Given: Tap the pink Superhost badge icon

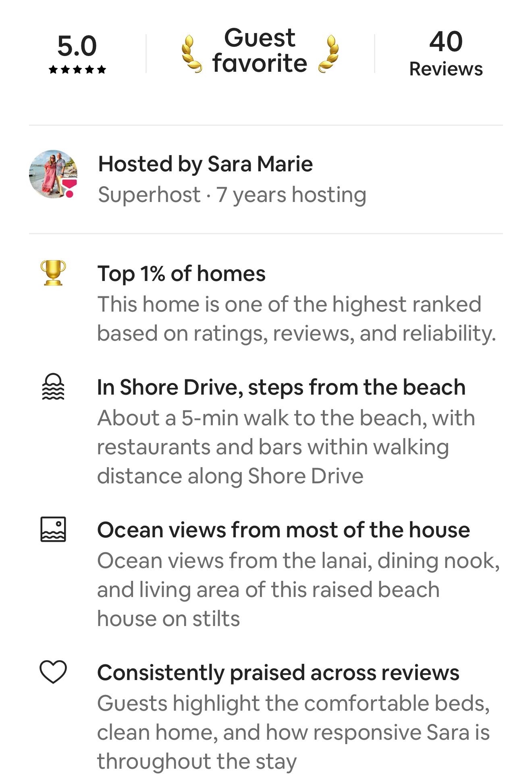Looking at the screenshot, I should click(x=70, y=188).
